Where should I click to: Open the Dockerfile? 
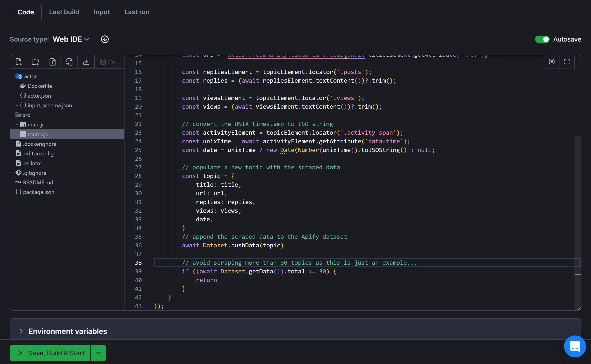pos(36,86)
